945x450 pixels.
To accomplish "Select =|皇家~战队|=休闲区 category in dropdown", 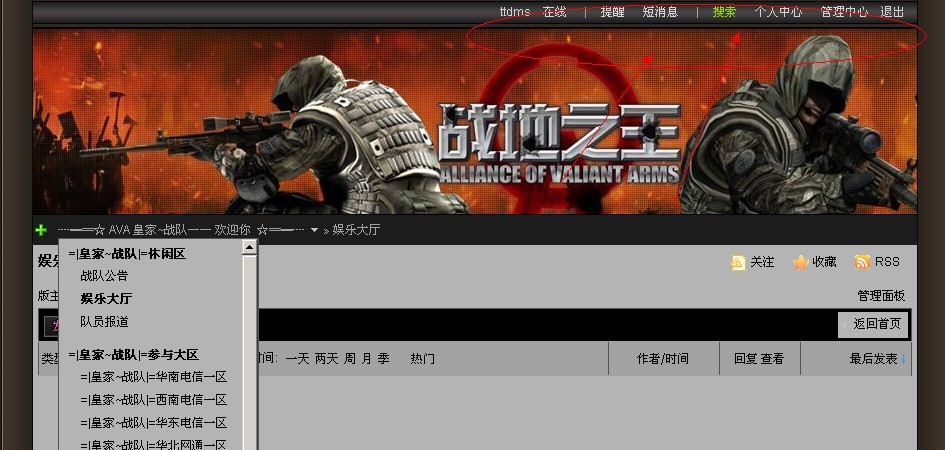I will [x=127, y=254].
